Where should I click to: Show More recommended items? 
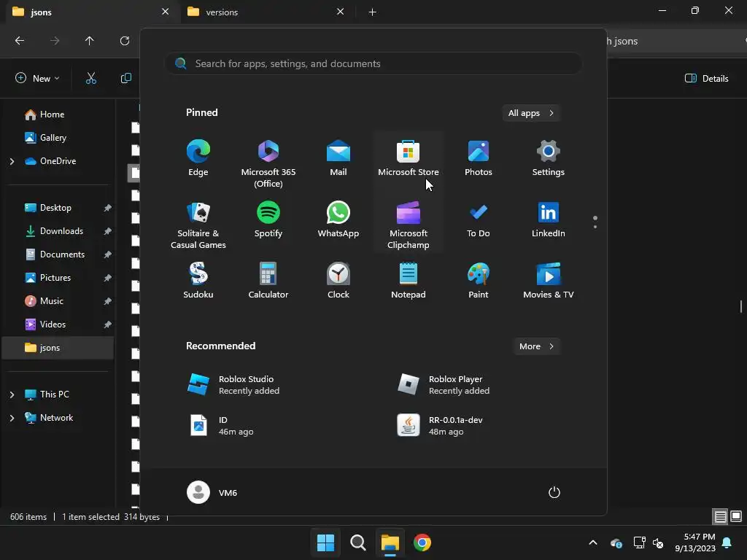536,346
